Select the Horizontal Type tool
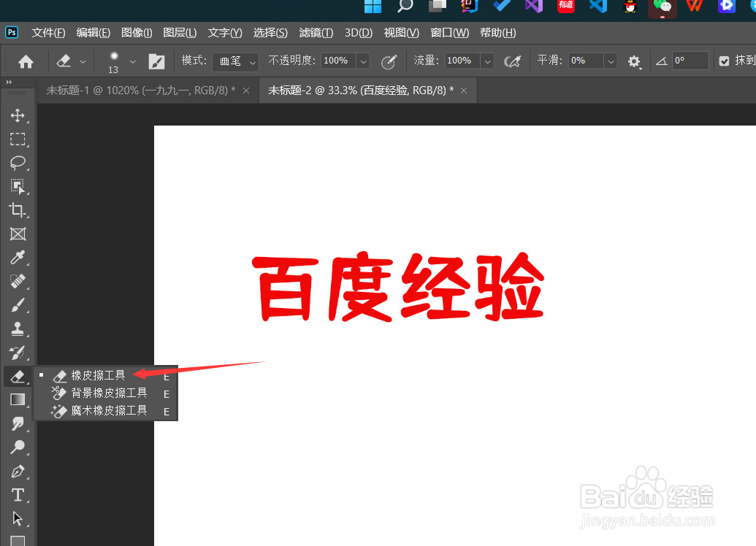This screenshot has height=546, width=756. pos(18,494)
